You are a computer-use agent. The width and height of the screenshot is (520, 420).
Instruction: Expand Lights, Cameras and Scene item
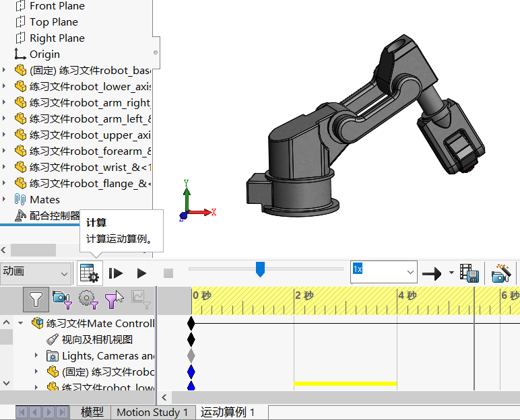pyautogui.click(x=36, y=355)
